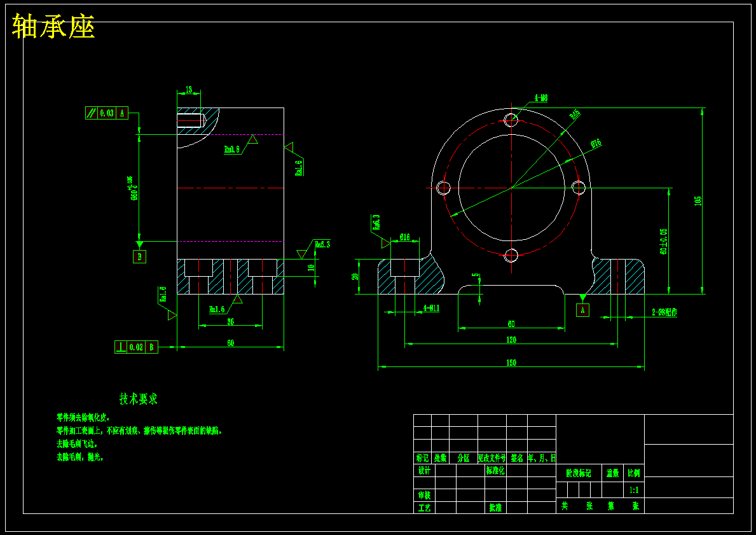This screenshot has width=756, height=535.
Task: Click the "150" overall base length dimension
Action: point(511,363)
